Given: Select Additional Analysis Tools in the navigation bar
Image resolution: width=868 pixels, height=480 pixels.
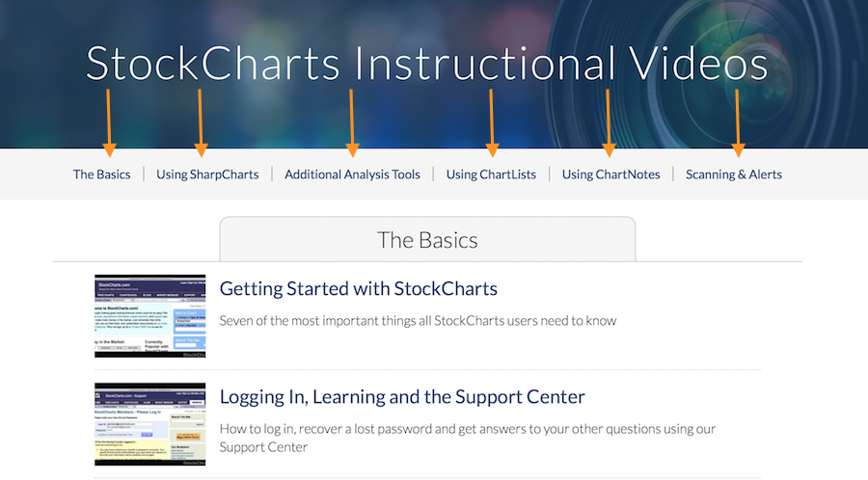Looking at the screenshot, I should click(x=352, y=174).
